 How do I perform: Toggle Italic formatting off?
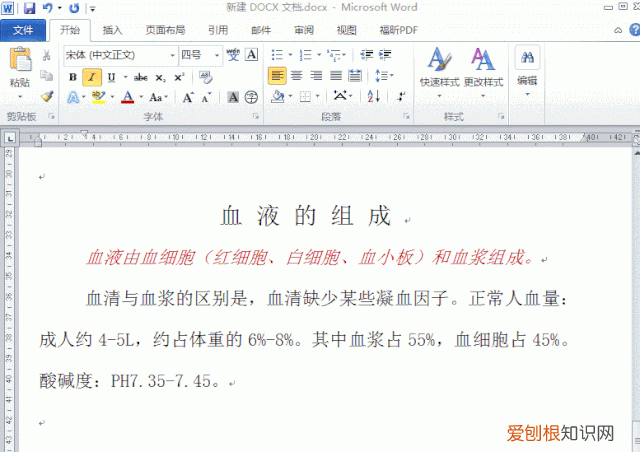92,77
